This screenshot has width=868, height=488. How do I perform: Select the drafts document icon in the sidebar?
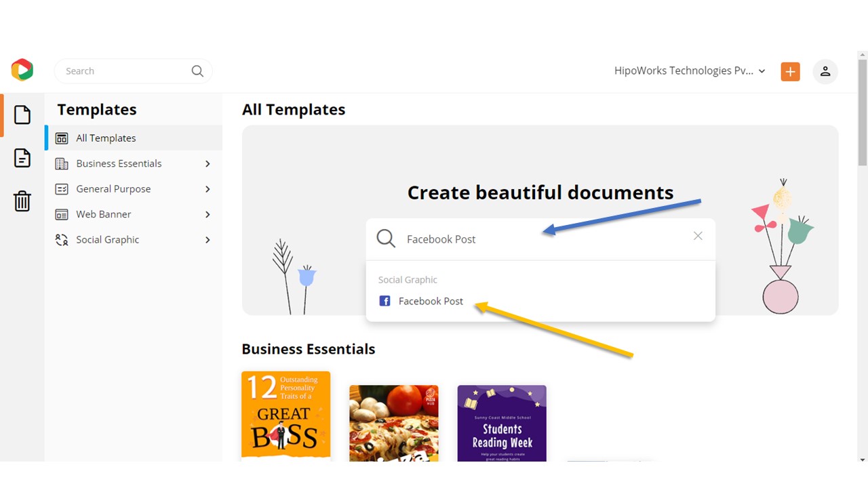[x=22, y=158]
